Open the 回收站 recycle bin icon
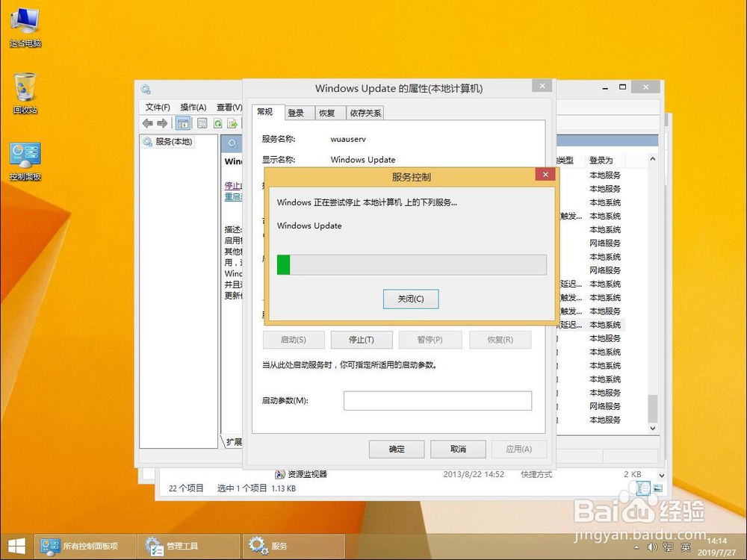747x560 pixels. (25, 93)
